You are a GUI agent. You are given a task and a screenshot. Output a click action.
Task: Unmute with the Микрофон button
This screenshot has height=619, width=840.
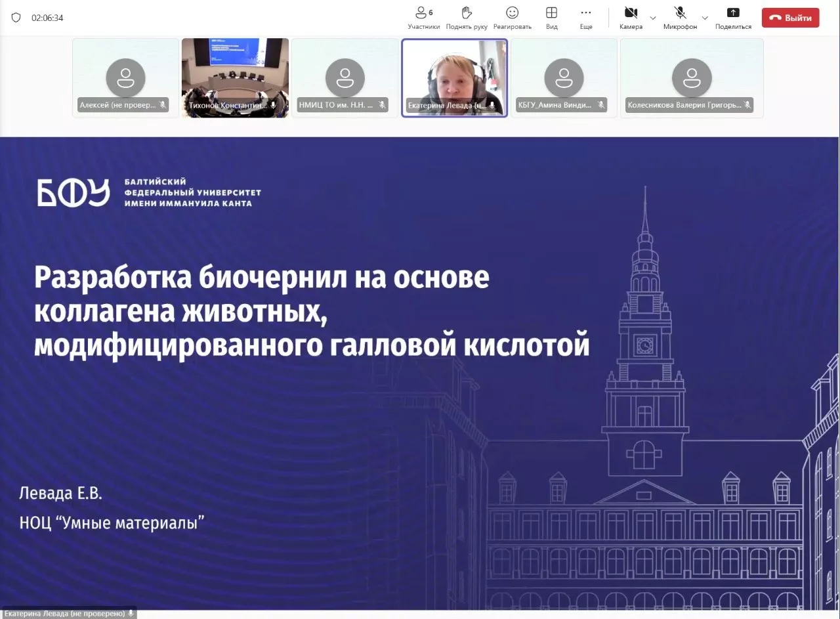pyautogui.click(x=680, y=18)
